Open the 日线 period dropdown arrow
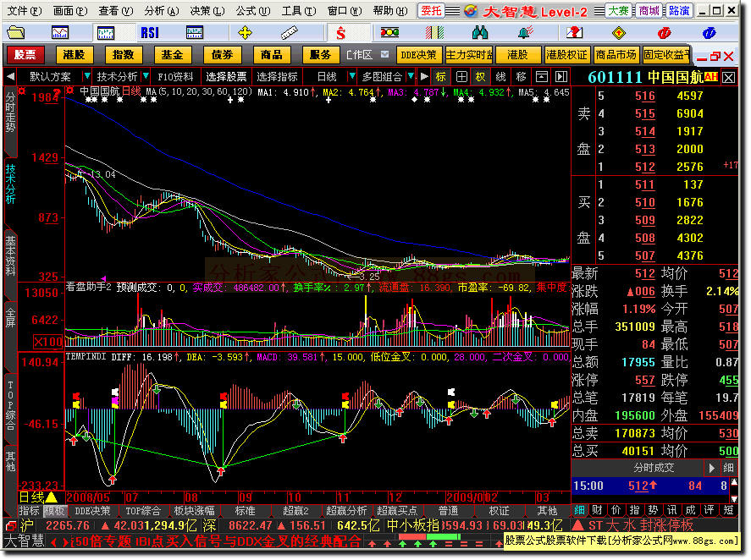The height and width of the screenshot is (560, 751). coord(352,77)
